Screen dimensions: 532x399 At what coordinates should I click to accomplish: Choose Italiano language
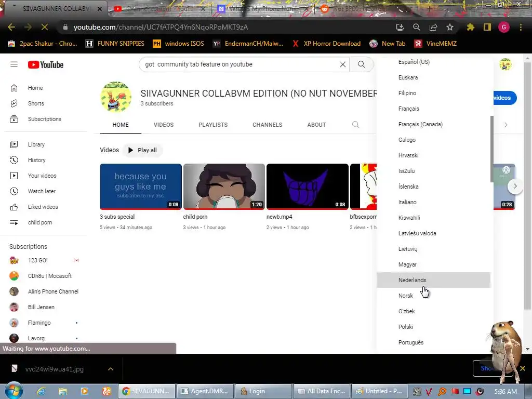[434, 202]
